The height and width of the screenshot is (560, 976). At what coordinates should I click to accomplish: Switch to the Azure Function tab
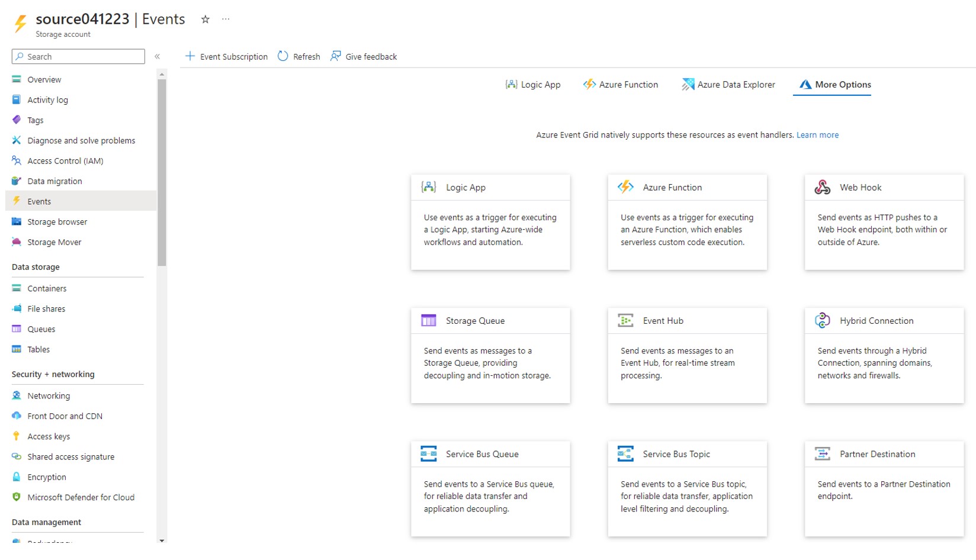tap(621, 85)
